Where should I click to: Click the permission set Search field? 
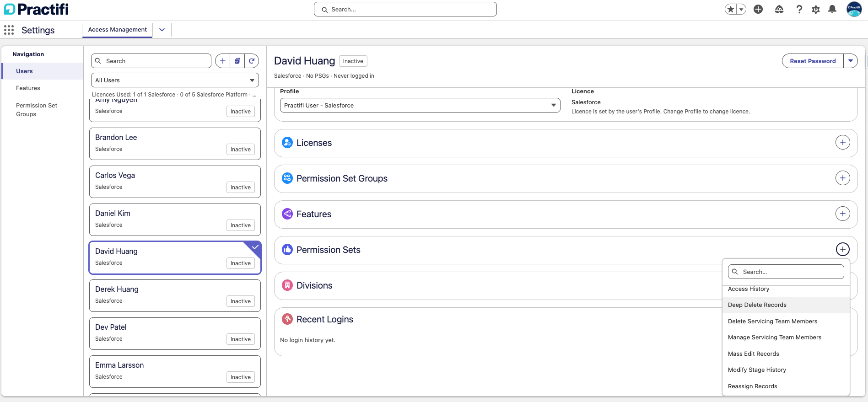[786, 272]
